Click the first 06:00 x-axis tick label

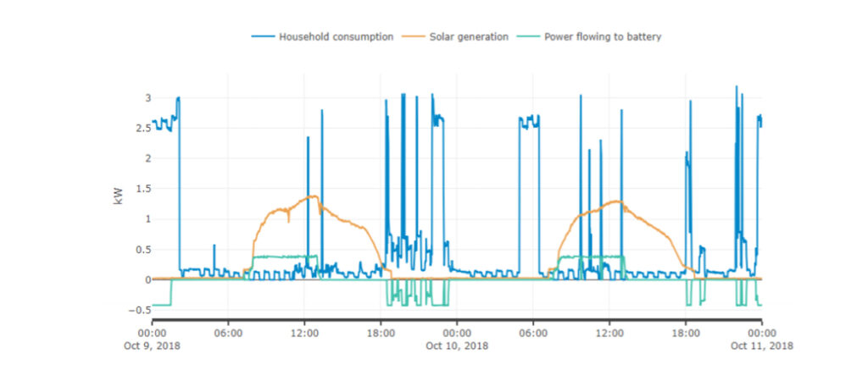tap(229, 334)
